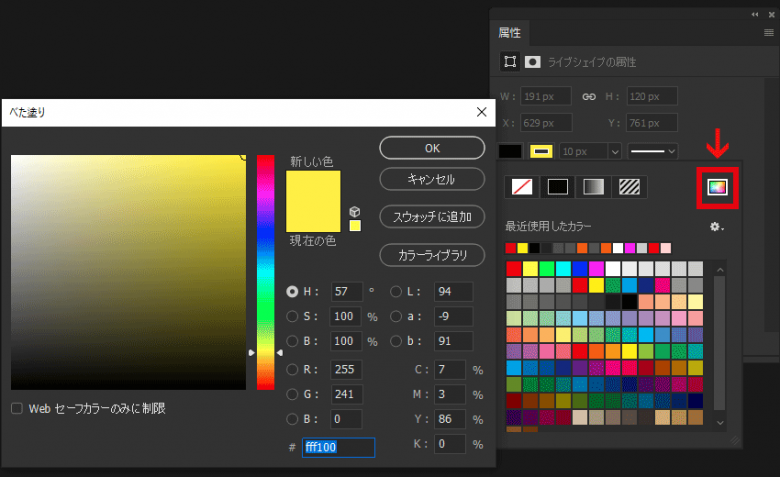
Task: Select the Lab a radio button
Action: [x=396, y=316]
